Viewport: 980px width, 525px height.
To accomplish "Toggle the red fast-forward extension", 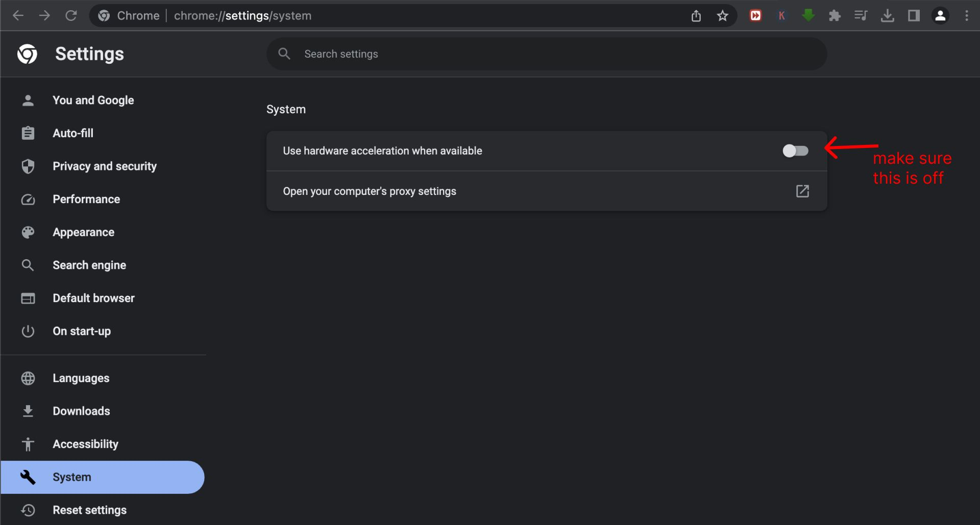I will point(755,15).
